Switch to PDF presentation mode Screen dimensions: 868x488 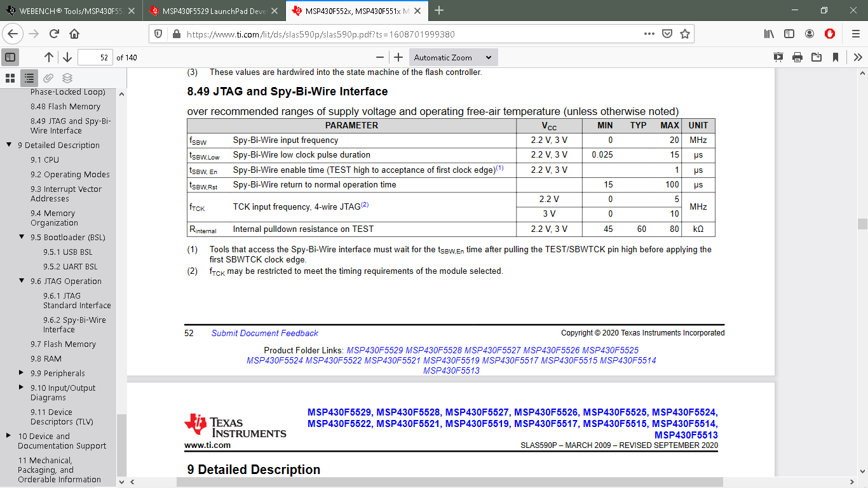coord(778,57)
